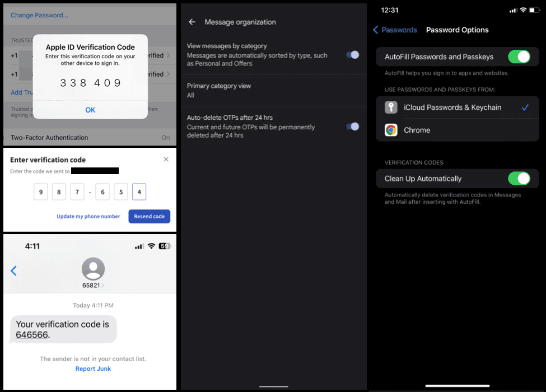The width and height of the screenshot is (546, 392).
Task: Click the first code digit box showing 9
Action: pyautogui.click(x=41, y=192)
